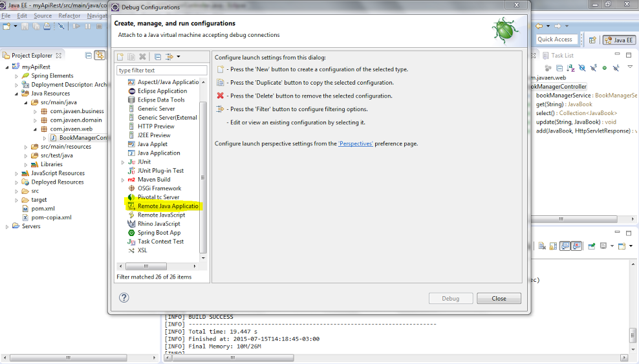Click Pin Console icon in Console toolbar

click(592, 246)
